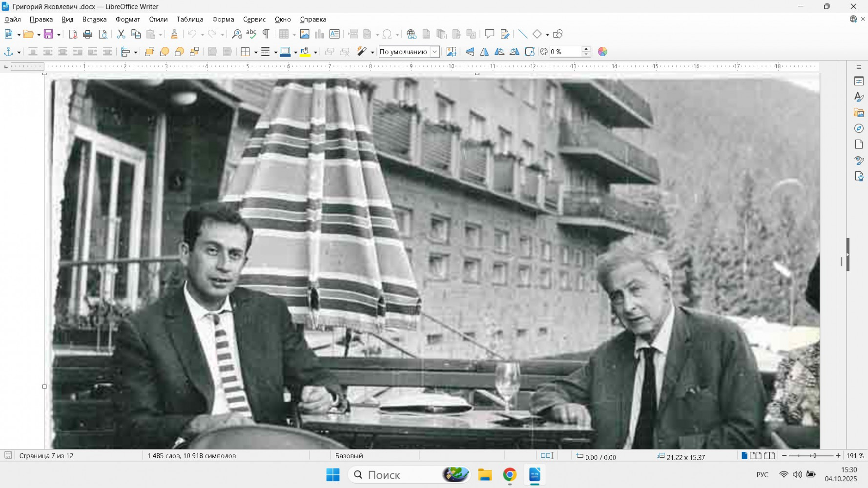Open the Find and Replace tool
Viewport: 868px width, 488px height.
coord(237,34)
